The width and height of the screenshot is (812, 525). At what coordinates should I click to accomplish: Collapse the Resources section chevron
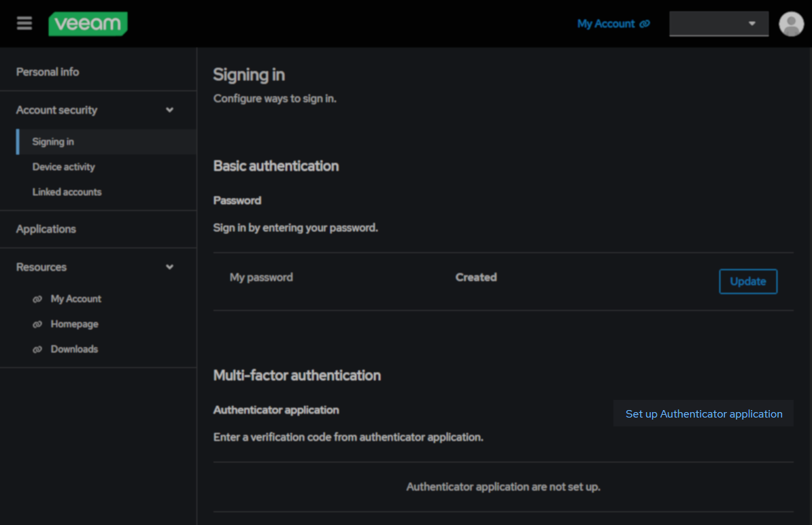(169, 267)
